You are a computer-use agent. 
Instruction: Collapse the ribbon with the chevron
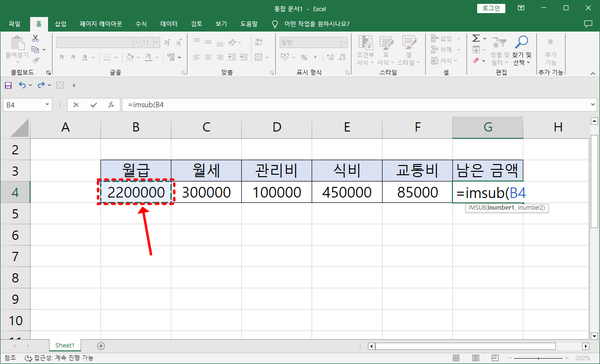[x=593, y=73]
